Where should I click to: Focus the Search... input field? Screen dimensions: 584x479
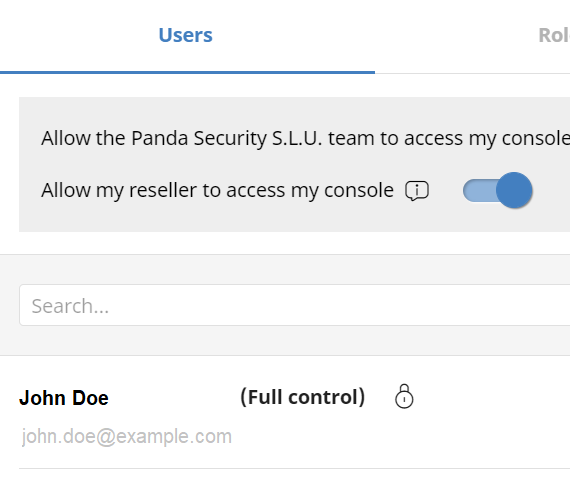tap(295, 305)
